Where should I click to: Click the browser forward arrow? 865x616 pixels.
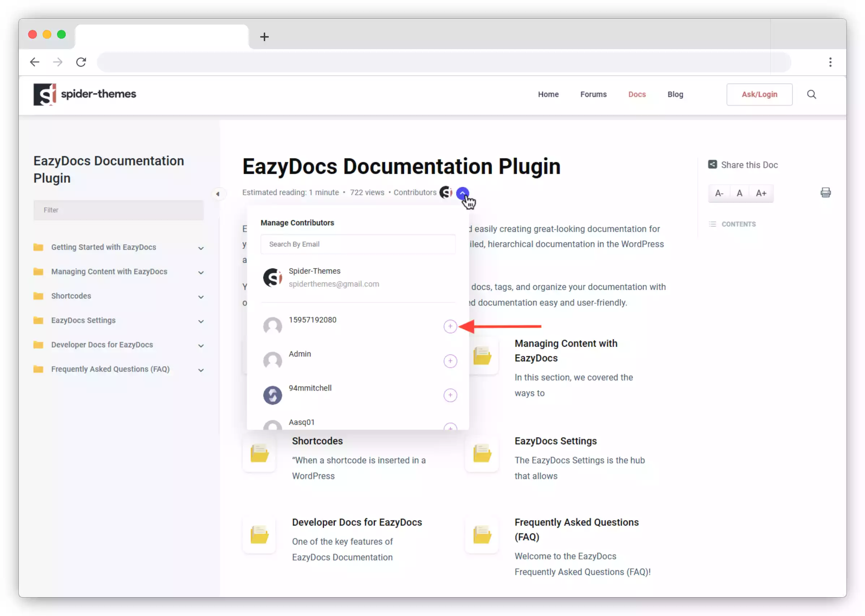tap(58, 62)
